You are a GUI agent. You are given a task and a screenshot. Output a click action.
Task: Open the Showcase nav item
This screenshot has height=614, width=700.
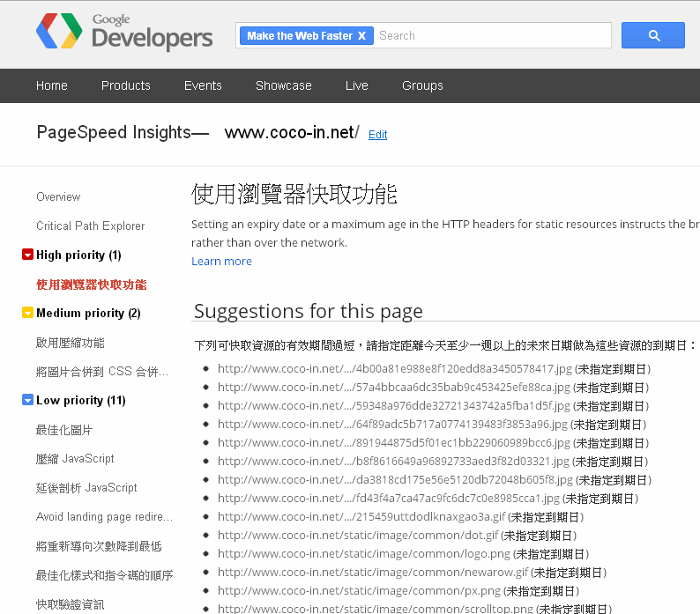click(x=284, y=85)
